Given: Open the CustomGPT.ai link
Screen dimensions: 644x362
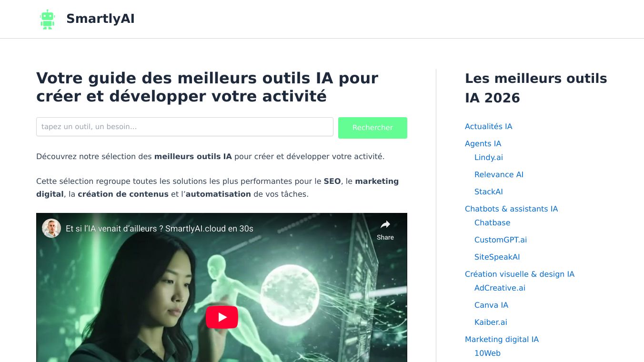Looking at the screenshot, I should click(501, 240).
